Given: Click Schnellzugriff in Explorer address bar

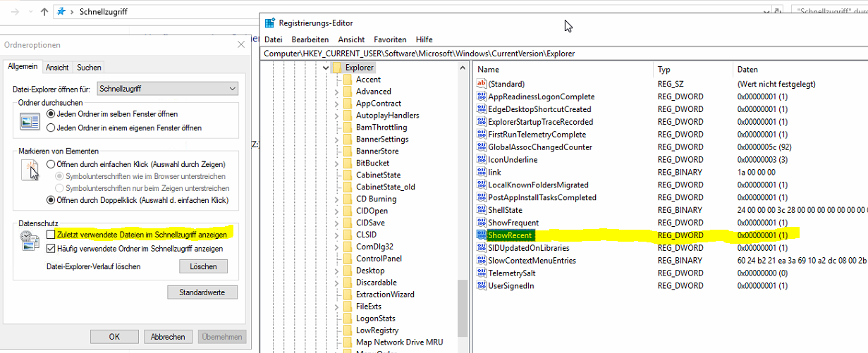Looking at the screenshot, I should pos(104,12).
